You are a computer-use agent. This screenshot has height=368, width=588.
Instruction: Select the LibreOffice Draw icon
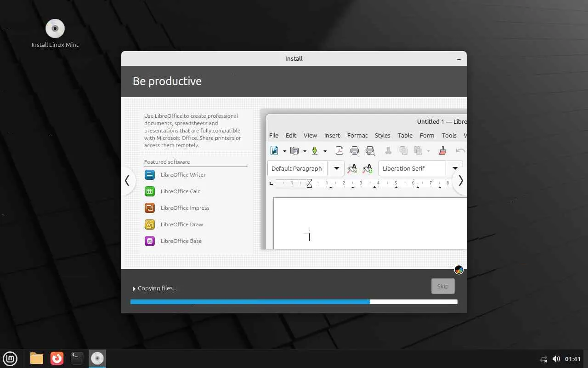point(149,224)
